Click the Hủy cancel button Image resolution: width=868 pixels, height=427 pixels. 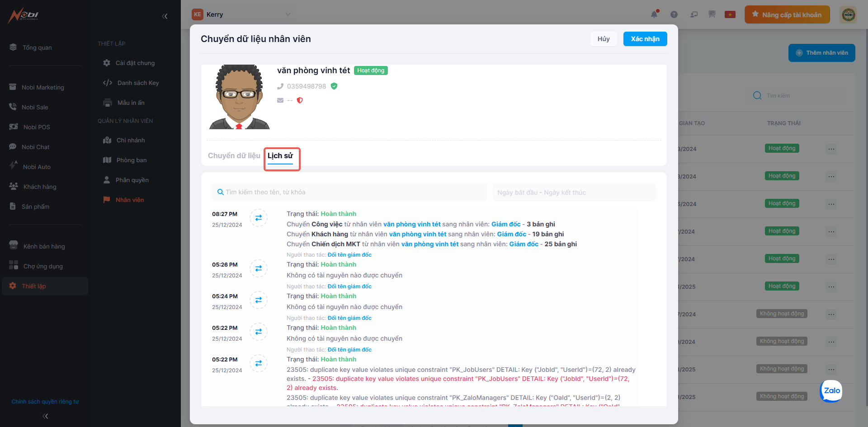(x=603, y=39)
